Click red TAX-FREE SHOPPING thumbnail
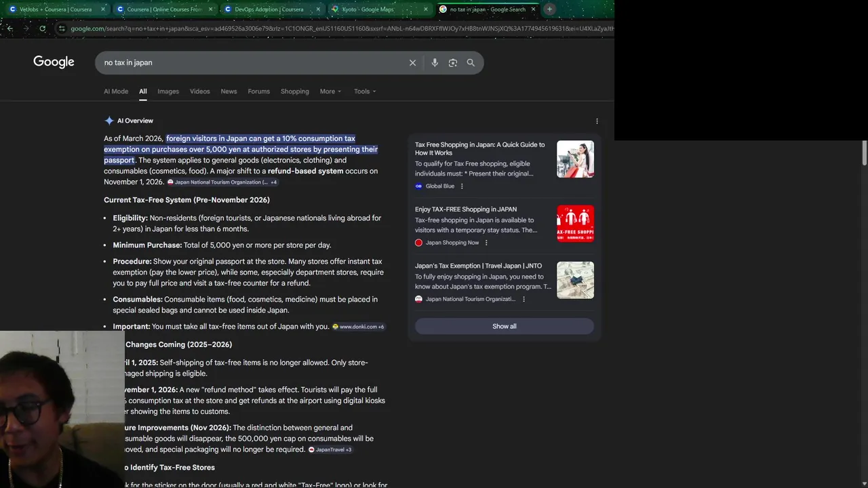The height and width of the screenshot is (488, 868). tap(575, 224)
